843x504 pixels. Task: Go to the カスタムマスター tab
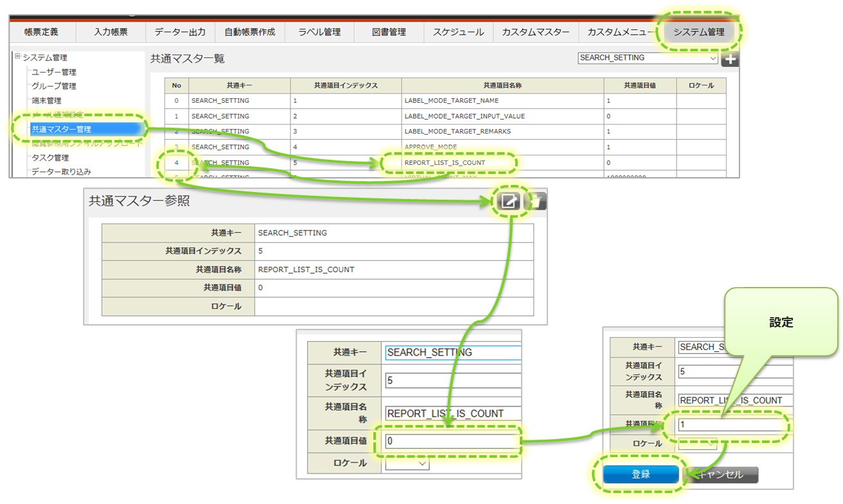pyautogui.click(x=535, y=32)
